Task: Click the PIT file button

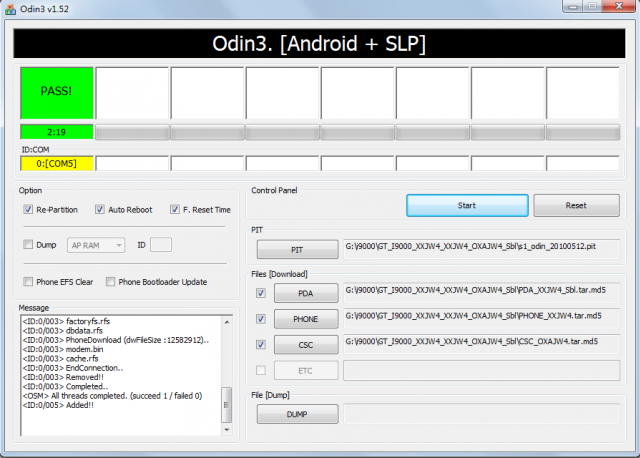Action: [x=298, y=249]
